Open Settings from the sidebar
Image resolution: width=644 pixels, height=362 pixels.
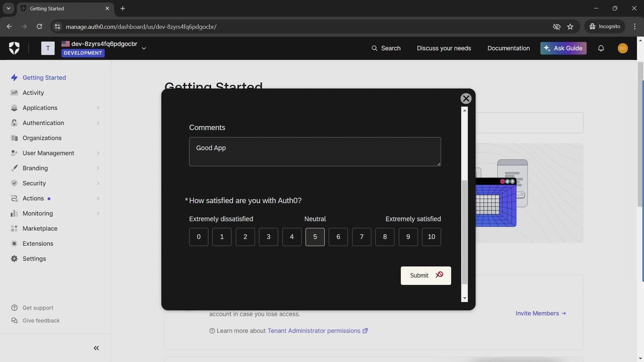point(34,259)
